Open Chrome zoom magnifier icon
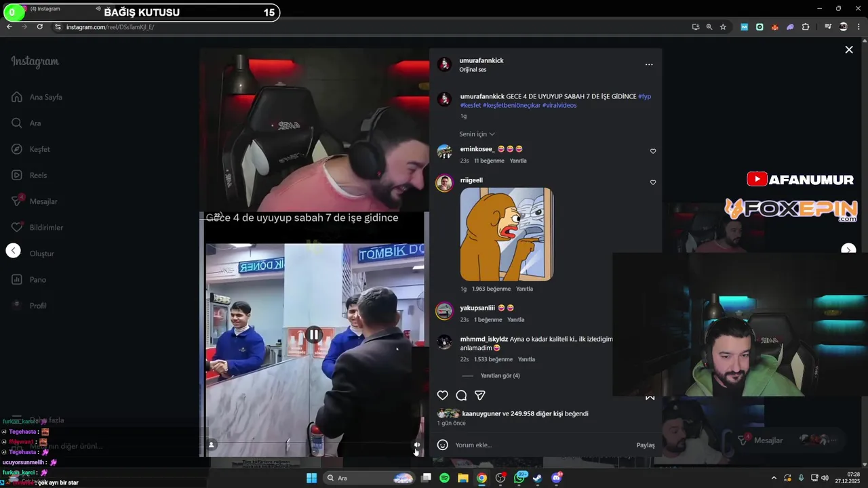 709,27
